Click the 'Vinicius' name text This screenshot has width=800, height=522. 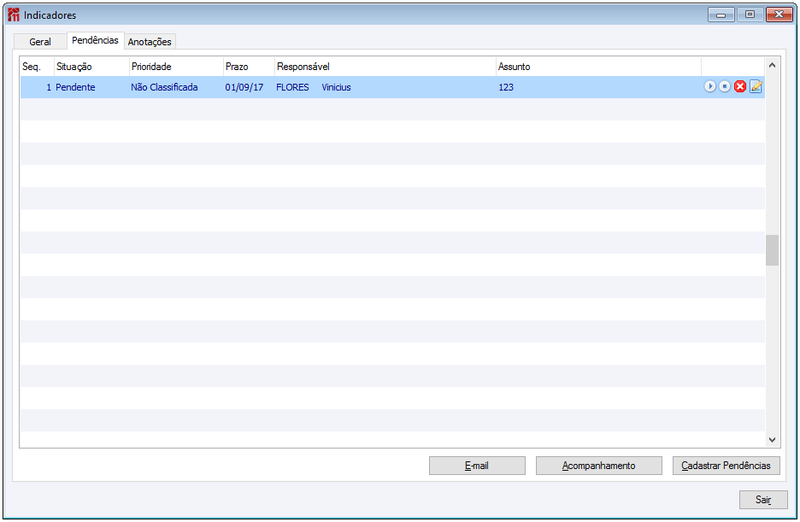click(x=336, y=87)
